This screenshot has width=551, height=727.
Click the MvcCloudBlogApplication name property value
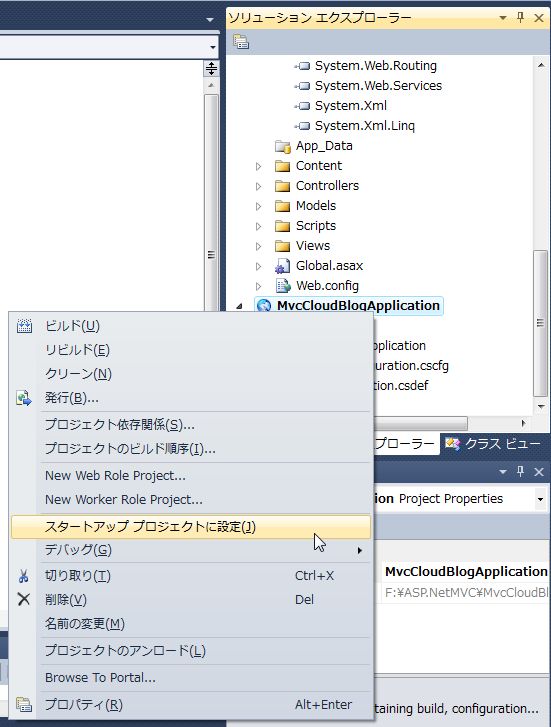pyautogui.click(x=466, y=572)
